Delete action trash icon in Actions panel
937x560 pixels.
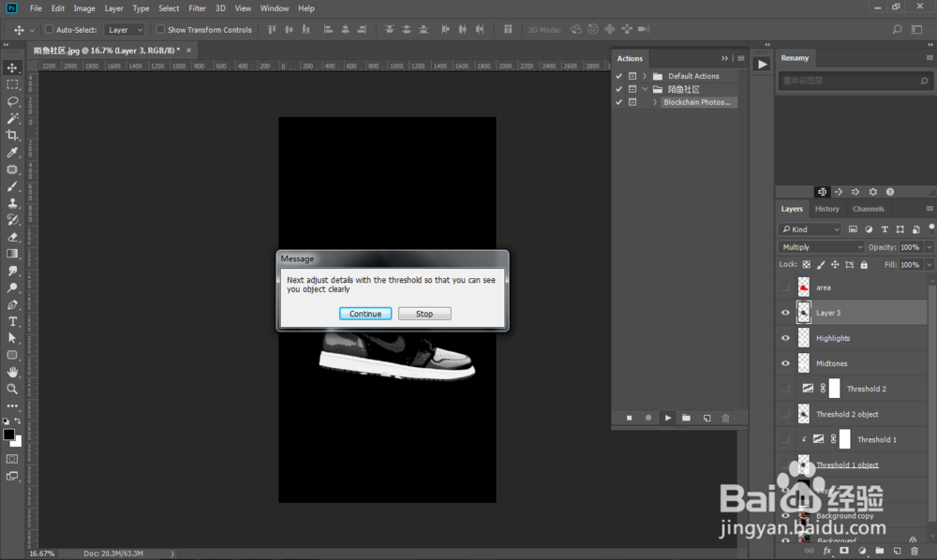coord(725,418)
